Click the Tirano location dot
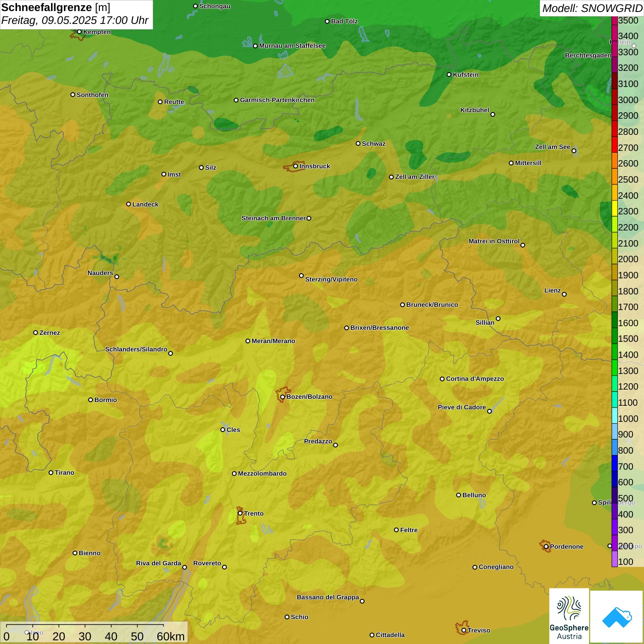The width and height of the screenshot is (644, 644). [x=51, y=472]
